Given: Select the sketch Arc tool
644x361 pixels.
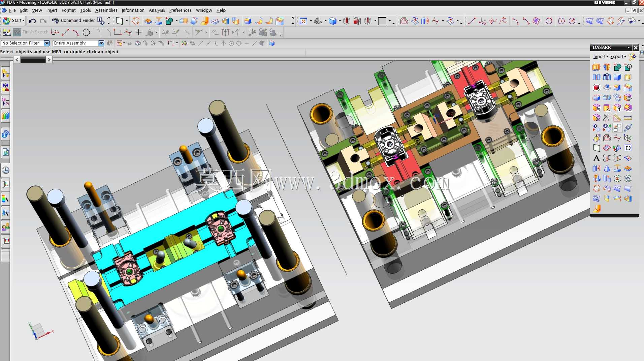Looking at the screenshot, I should click(75, 32).
